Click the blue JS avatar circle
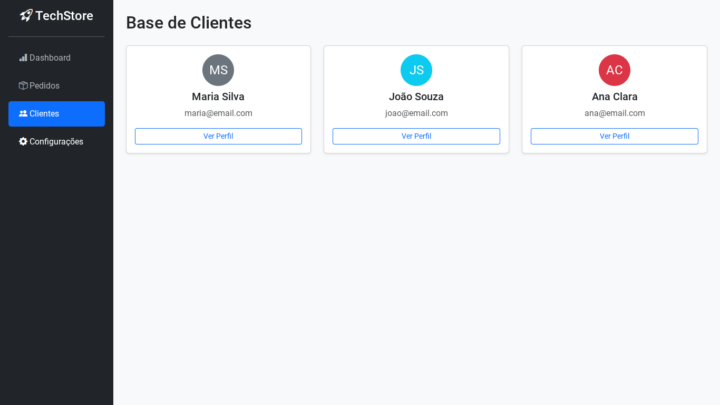 pyautogui.click(x=416, y=70)
